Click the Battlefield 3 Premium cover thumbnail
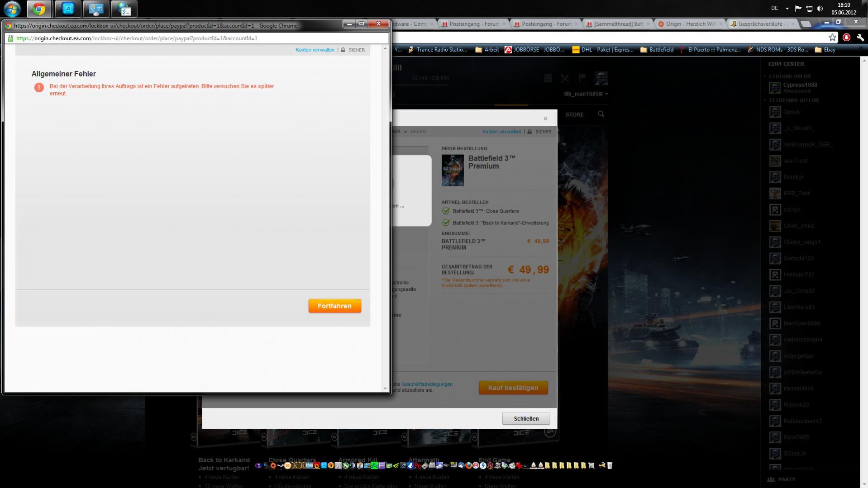This screenshot has height=488, width=868. click(453, 170)
